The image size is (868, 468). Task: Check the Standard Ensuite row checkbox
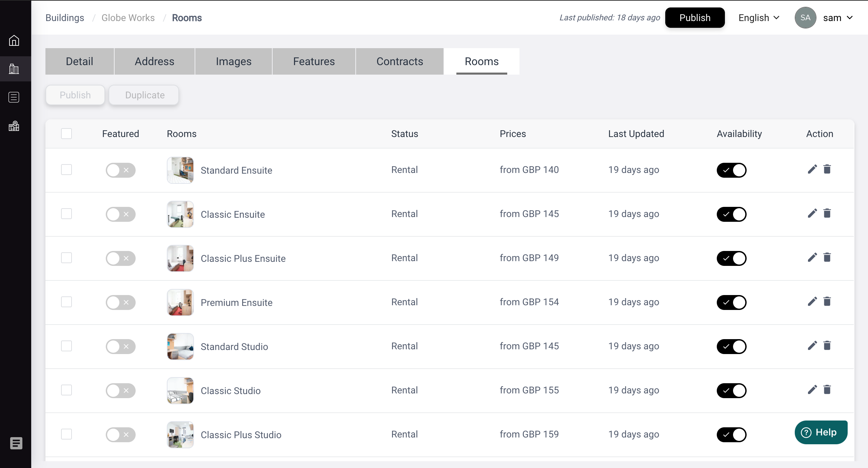[x=66, y=170]
